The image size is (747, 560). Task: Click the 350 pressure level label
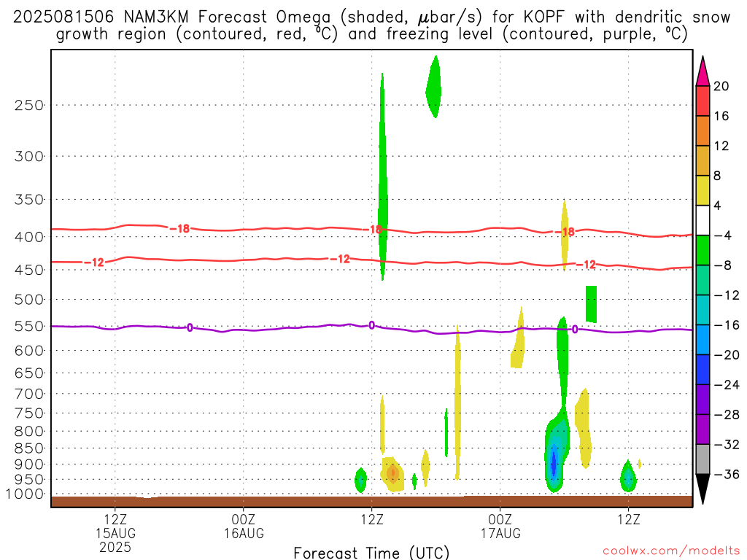click(29, 200)
